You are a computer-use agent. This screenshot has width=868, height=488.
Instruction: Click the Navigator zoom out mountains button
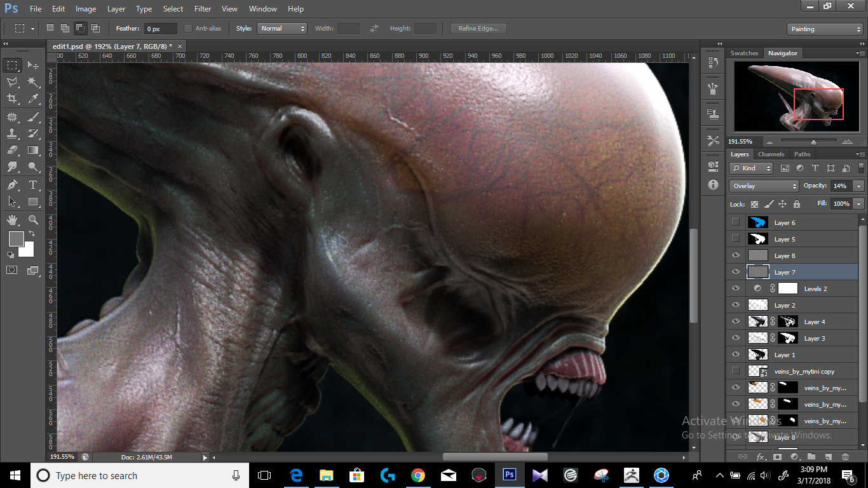coord(770,142)
